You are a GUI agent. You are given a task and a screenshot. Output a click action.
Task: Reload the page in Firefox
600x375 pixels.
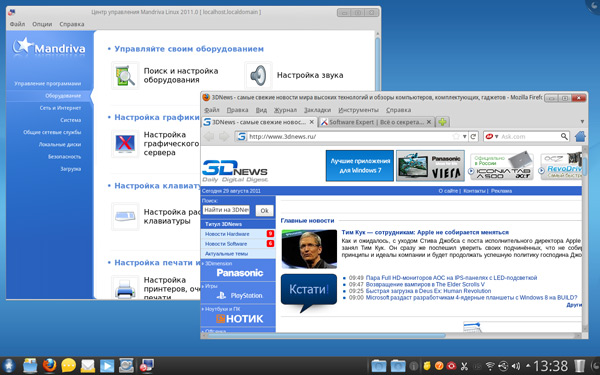(473, 136)
